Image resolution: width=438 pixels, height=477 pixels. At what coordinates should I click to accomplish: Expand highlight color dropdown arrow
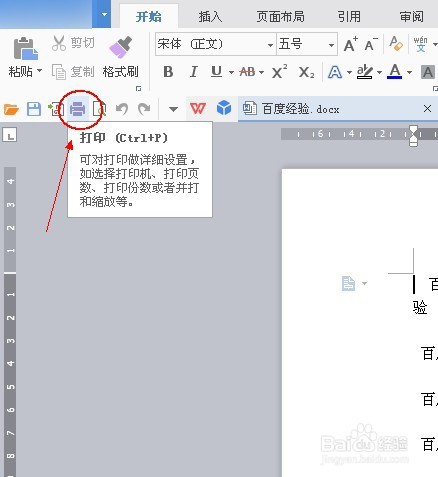pos(379,72)
